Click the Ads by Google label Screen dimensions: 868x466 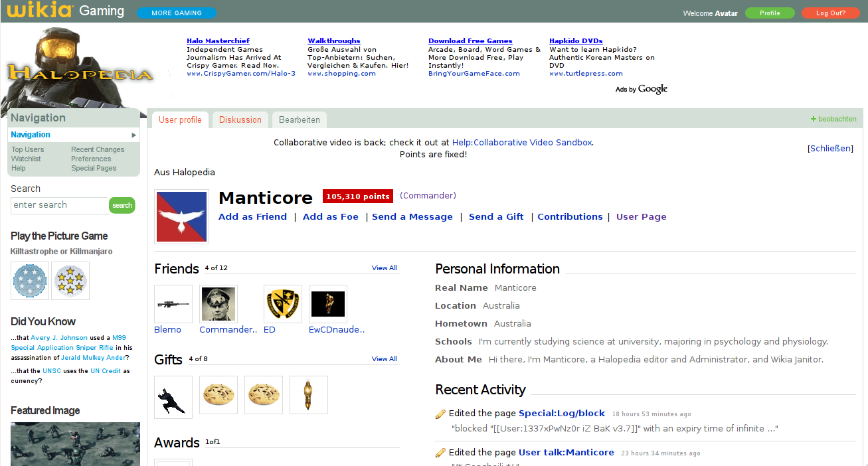pyautogui.click(x=642, y=90)
